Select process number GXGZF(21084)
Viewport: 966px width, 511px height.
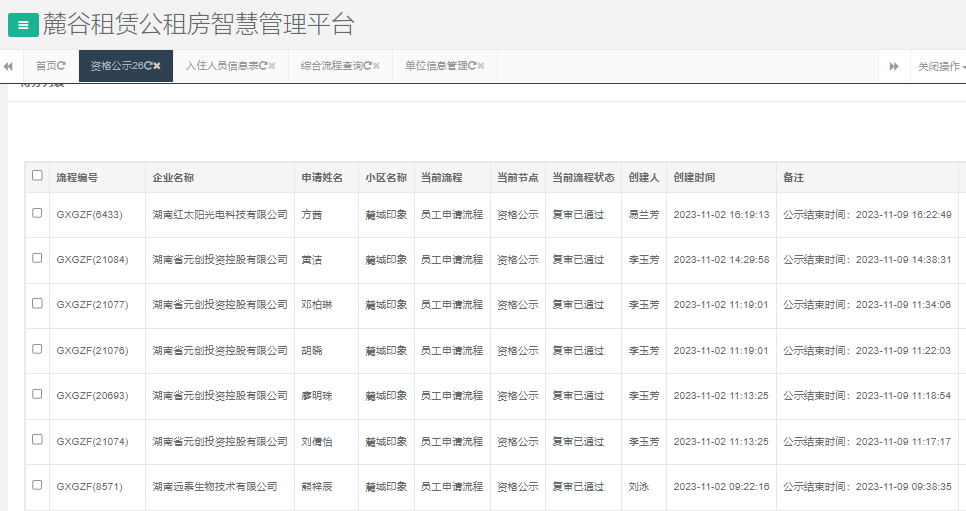92,260
